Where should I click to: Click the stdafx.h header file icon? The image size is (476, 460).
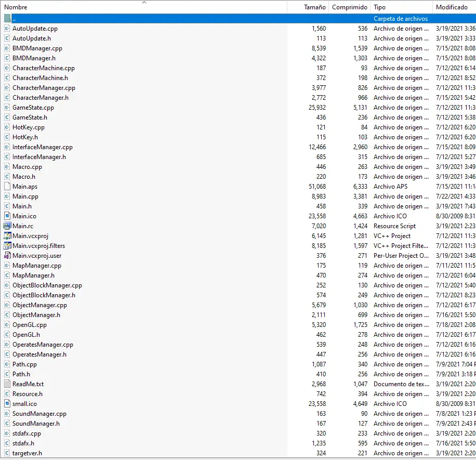coord(7,443)
